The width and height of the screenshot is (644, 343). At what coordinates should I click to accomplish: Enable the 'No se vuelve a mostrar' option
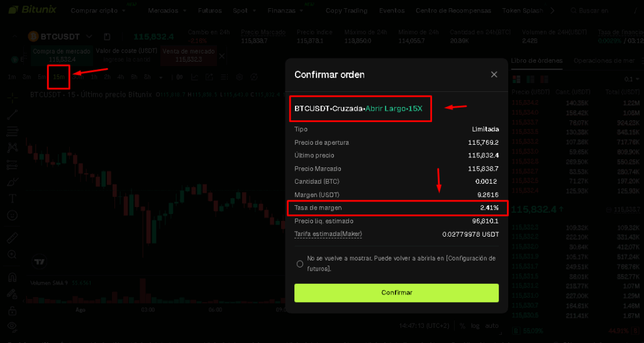300,264
